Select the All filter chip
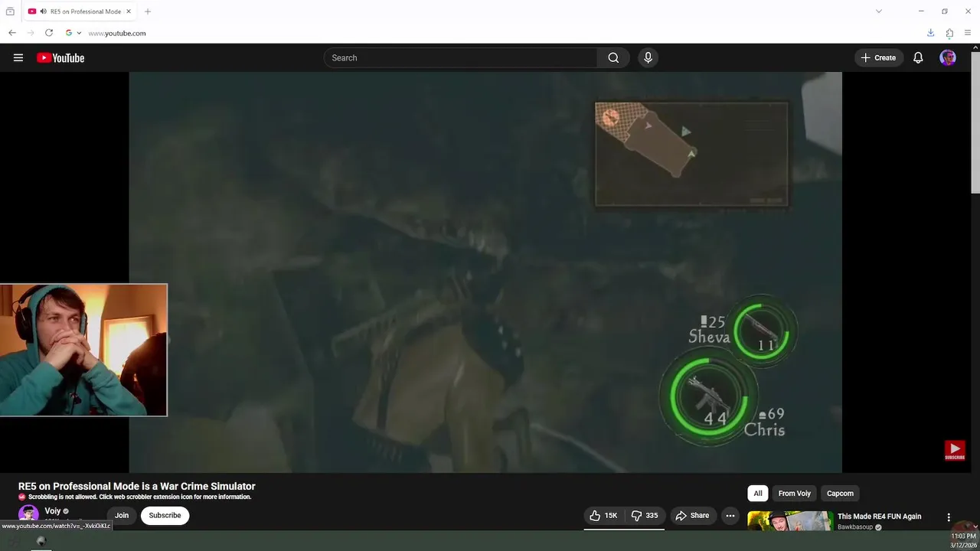 (x=758, y=494)
